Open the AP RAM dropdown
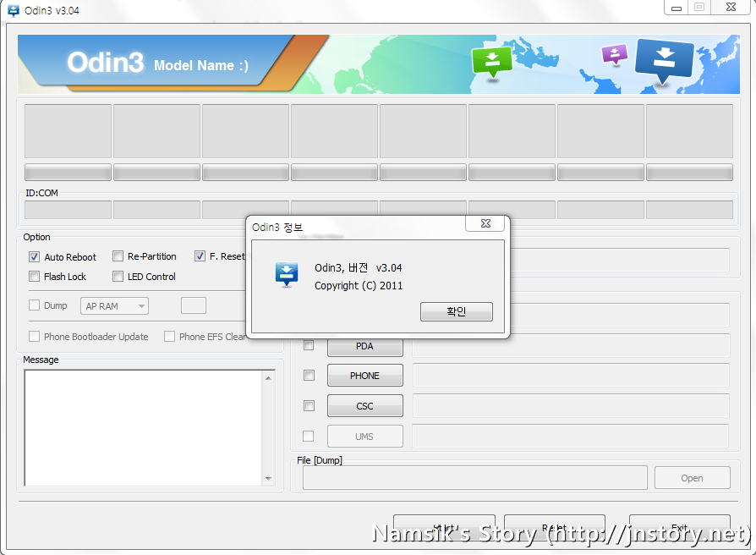756x555 pixels. click(114, 306)
